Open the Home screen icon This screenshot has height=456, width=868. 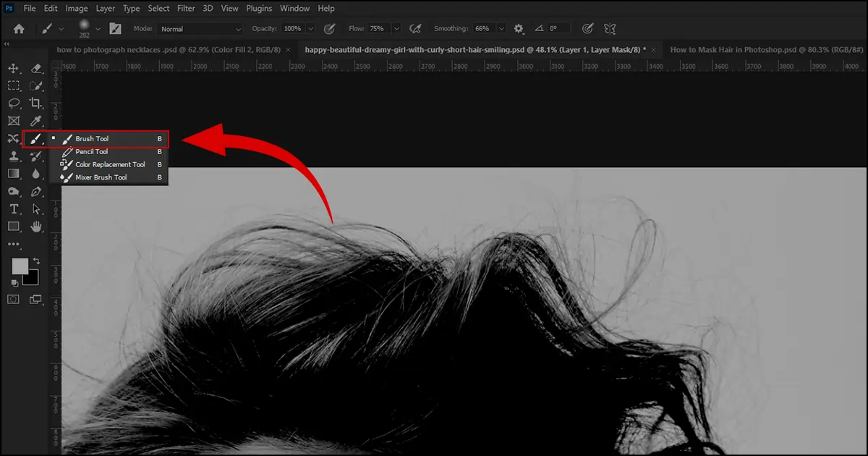[18, 28]
